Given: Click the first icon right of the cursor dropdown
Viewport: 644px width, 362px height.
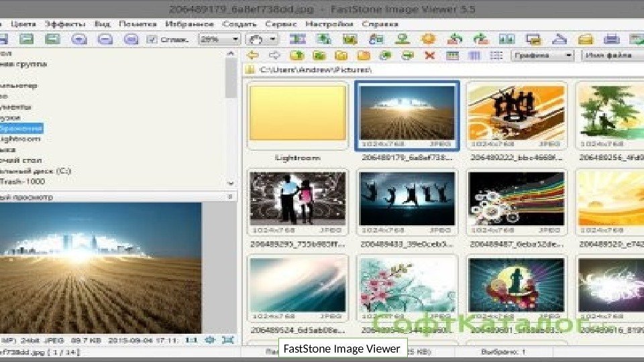Looking at the screenshot, I should 297,40.
